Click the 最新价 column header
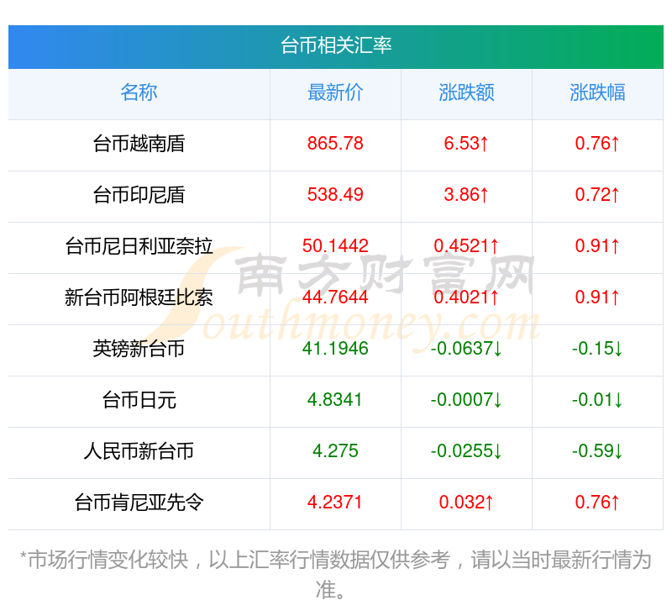 (335, 92)
